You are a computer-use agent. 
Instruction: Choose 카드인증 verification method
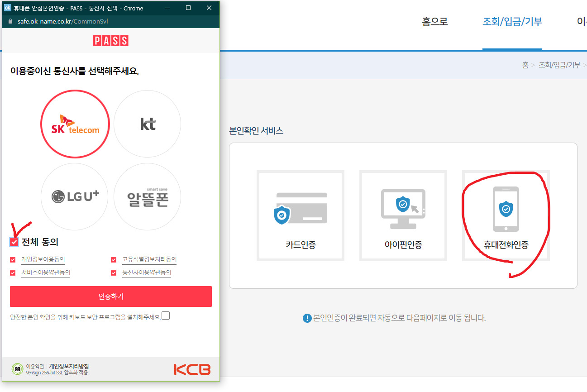pyautogui.click(x=300, y=215)
